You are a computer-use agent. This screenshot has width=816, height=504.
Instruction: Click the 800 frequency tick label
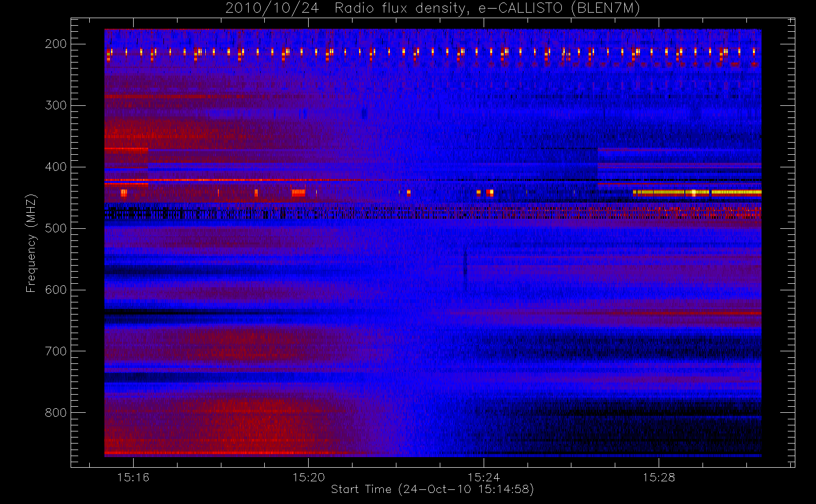click(55, 413)
